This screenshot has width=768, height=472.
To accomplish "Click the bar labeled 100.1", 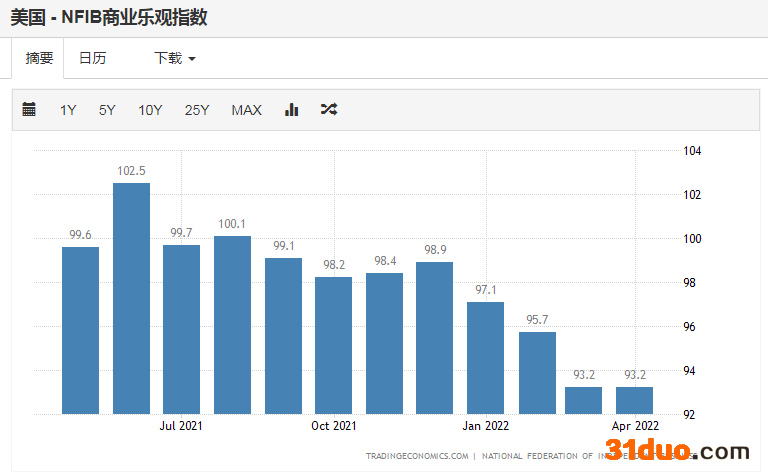I will pyautogui.click(x=232, y=325).
